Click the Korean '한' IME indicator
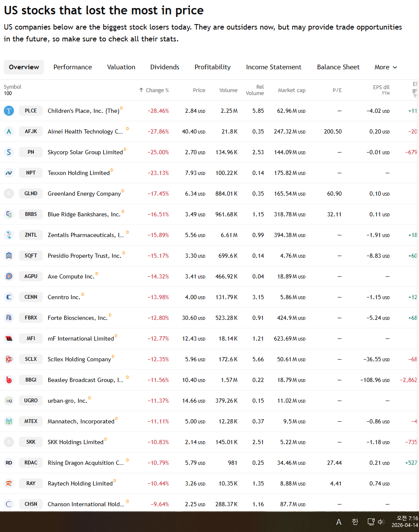419x532 pixels. tap(355, 522)
